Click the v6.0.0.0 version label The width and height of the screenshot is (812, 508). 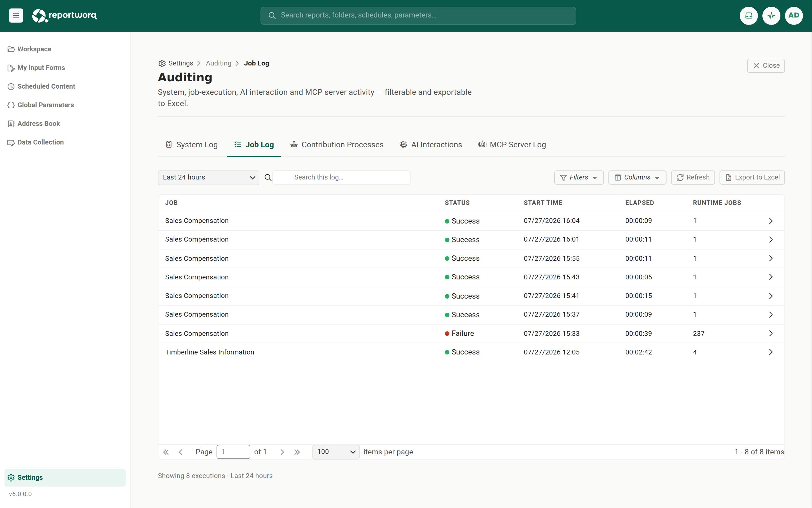20,494
